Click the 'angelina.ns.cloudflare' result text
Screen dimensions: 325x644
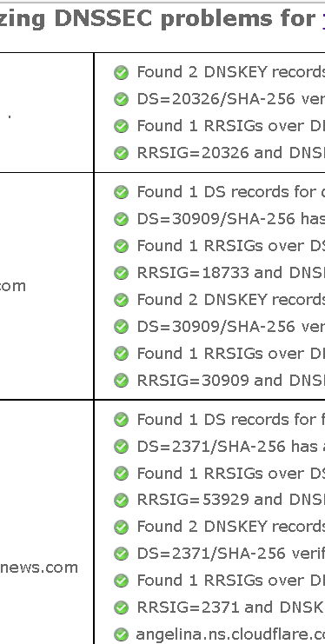point(230,634)
